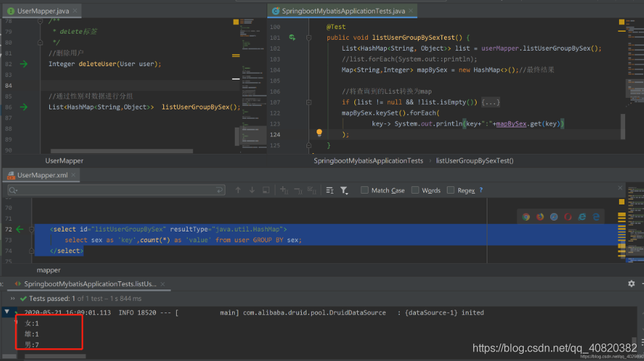Image resolution: width=644 pixels, height=361 pixels.
Task: Click select all occurrences icon in find bar
Action: 312,190
